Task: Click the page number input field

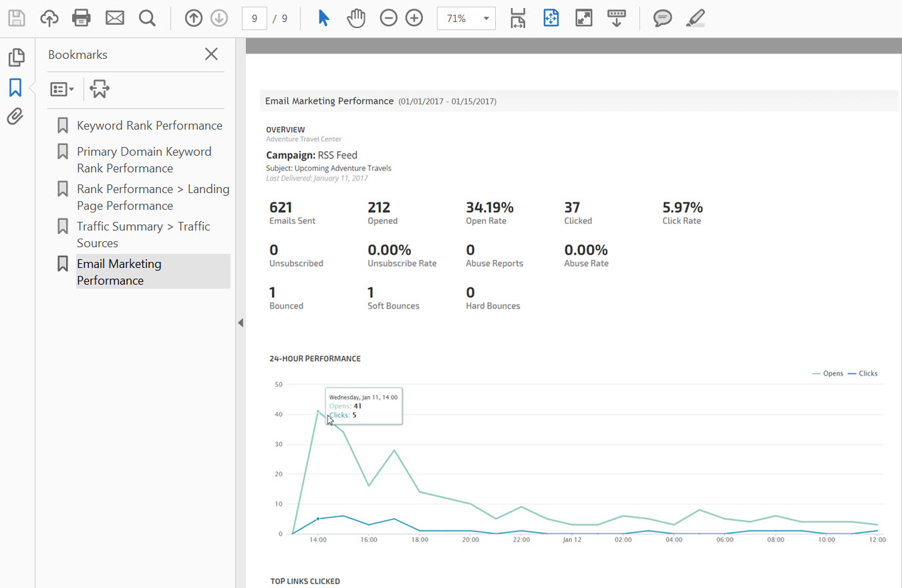Action: [255, 19]
